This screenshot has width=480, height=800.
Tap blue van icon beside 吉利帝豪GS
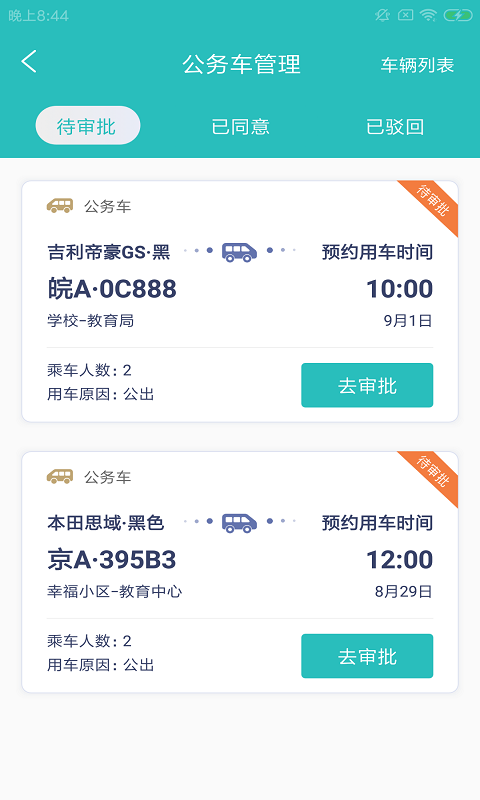coord(239,252)
